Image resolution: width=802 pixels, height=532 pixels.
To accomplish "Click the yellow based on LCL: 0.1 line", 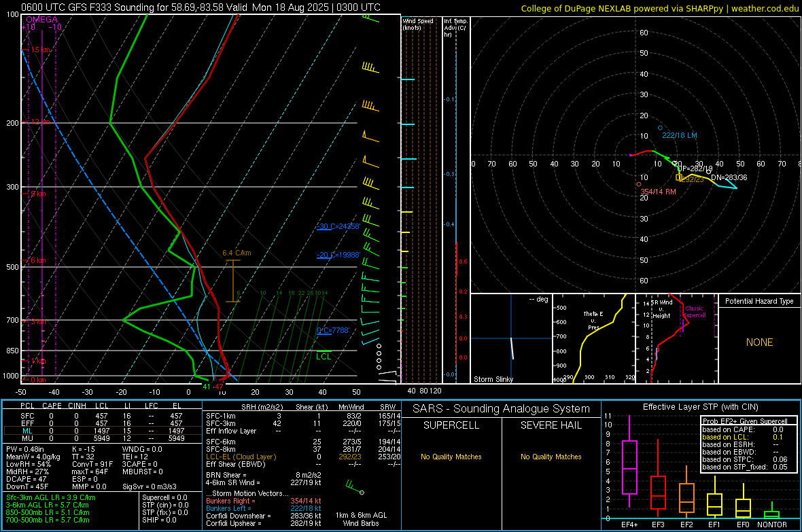I will coord(743,437).
